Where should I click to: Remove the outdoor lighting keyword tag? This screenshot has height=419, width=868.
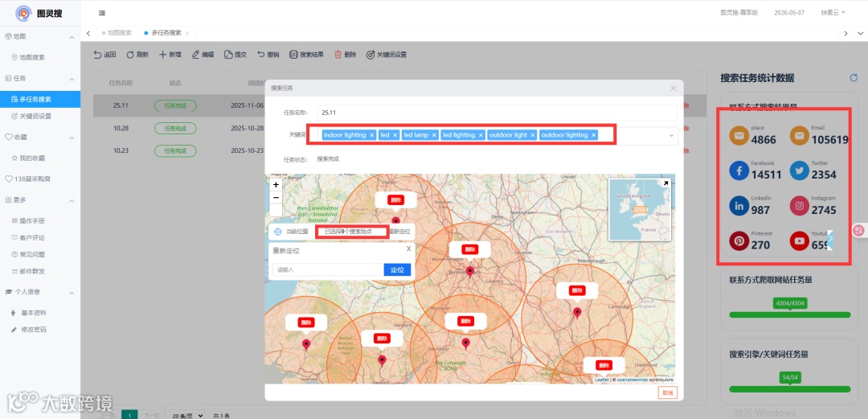click(x=593, y=135)
